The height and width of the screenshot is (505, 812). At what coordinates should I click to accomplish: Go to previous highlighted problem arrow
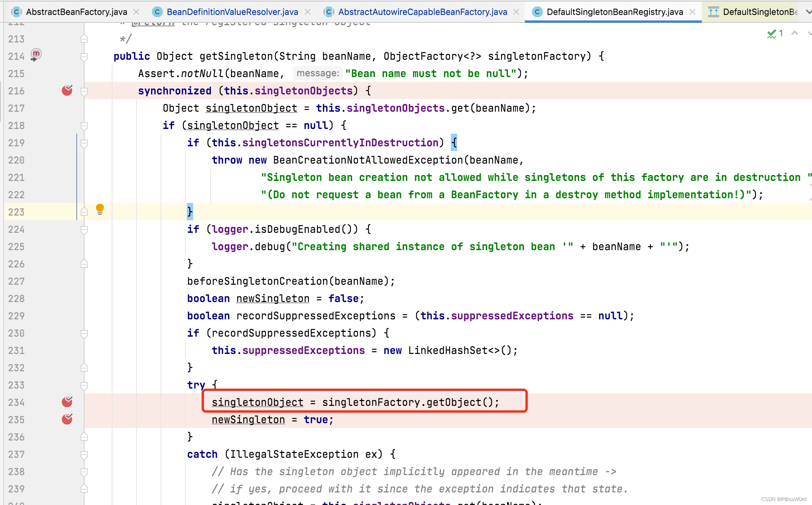click(795, 33)
